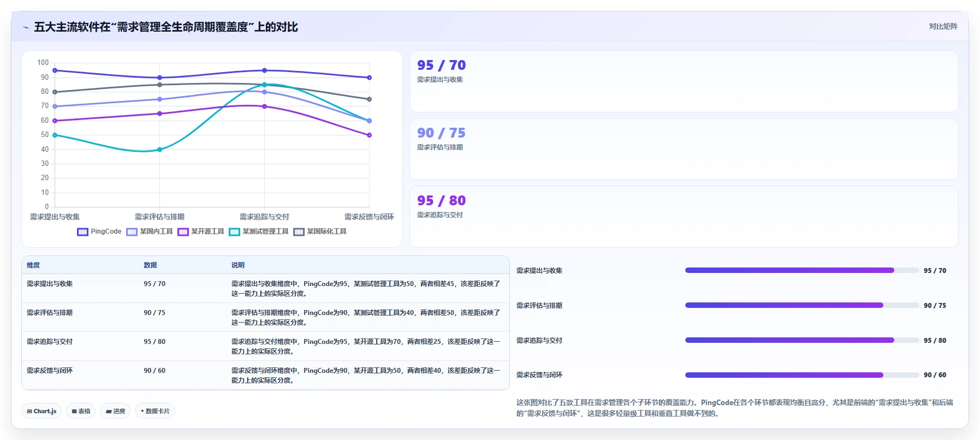Click the 维度 column header
Screen dimensions: 980x440
pyautogui.click(x=33, y=265)
